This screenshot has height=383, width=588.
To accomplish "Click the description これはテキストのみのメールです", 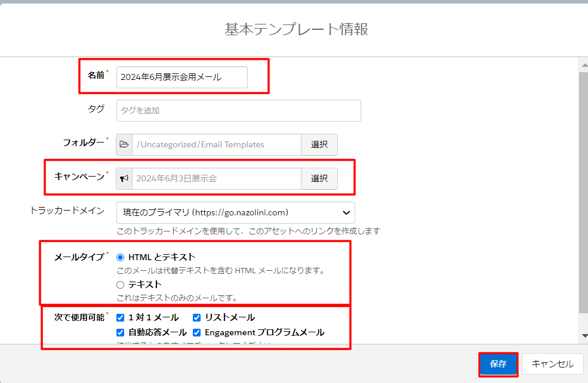I will (177, 298).
